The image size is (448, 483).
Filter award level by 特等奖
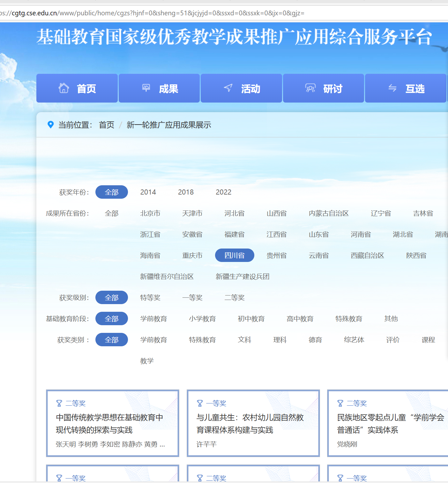pos(150,297)
